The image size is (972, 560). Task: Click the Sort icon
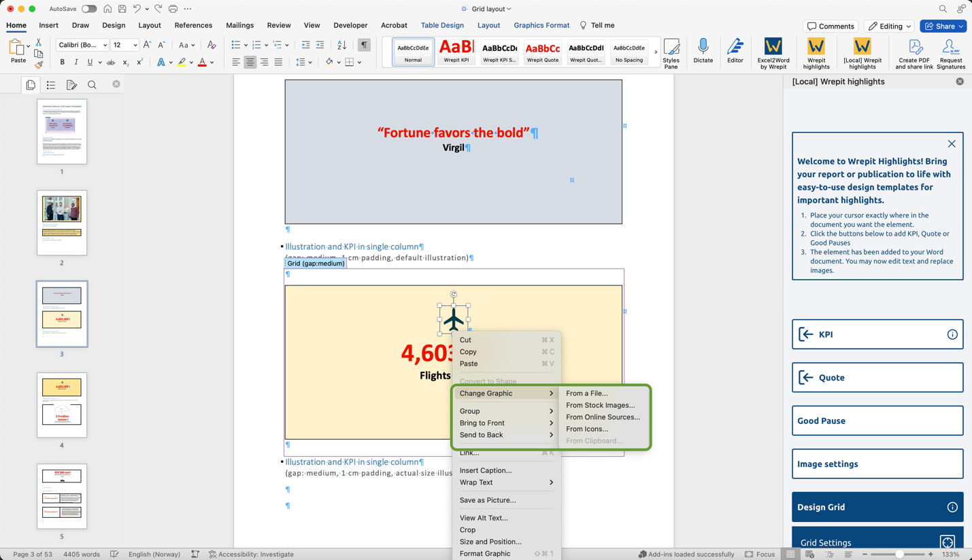pos(341,45)
